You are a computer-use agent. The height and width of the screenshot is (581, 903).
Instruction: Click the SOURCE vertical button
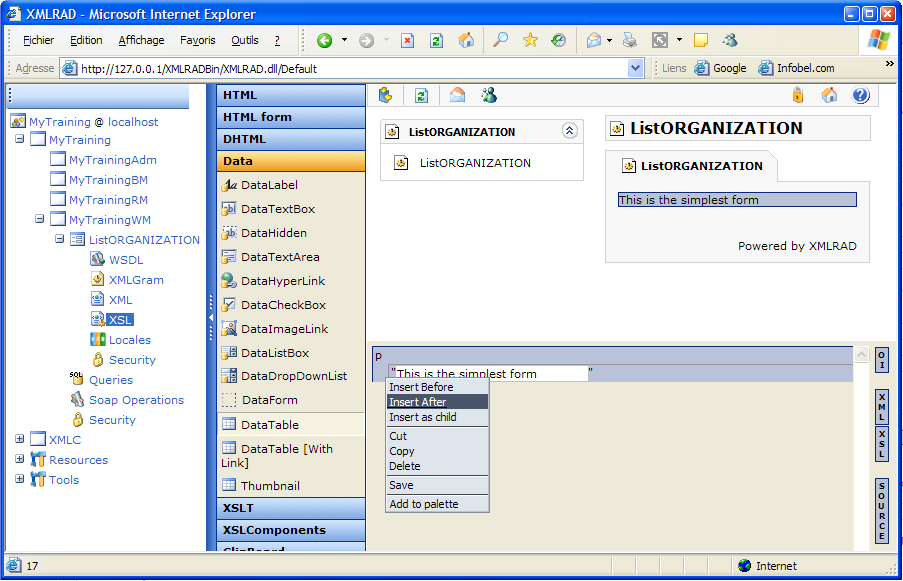pos(882,511)
